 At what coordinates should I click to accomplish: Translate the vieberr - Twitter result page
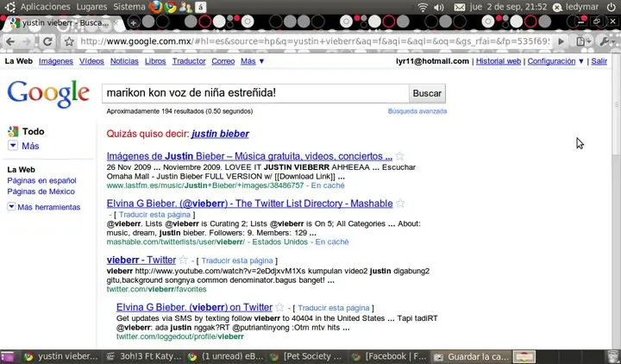pos(237,260)
